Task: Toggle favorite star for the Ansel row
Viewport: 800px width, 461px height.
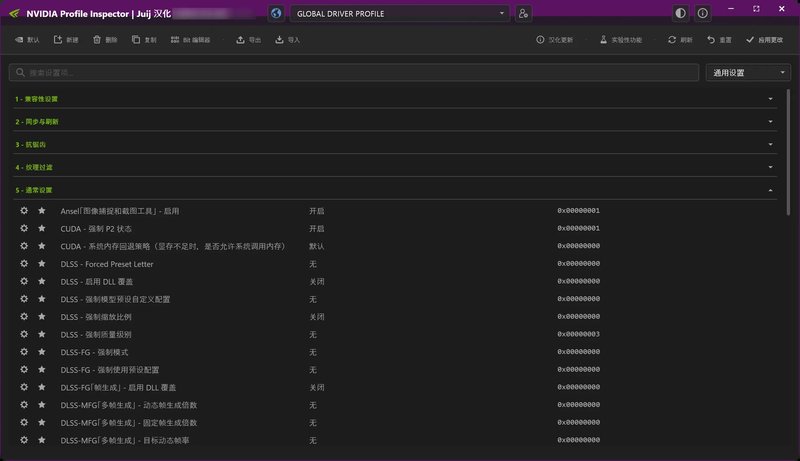Action: pos(42,211)
